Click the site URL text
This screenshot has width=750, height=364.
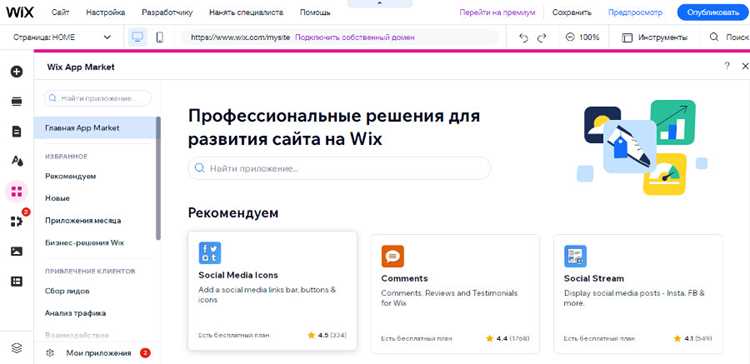tap(240, 37)
